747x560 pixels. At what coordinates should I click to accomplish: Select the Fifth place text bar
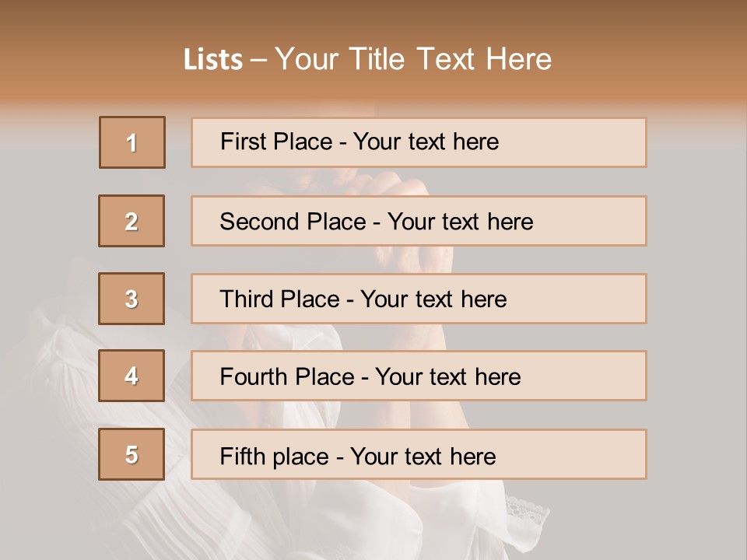pyautogui.click(x=419, y=454)
